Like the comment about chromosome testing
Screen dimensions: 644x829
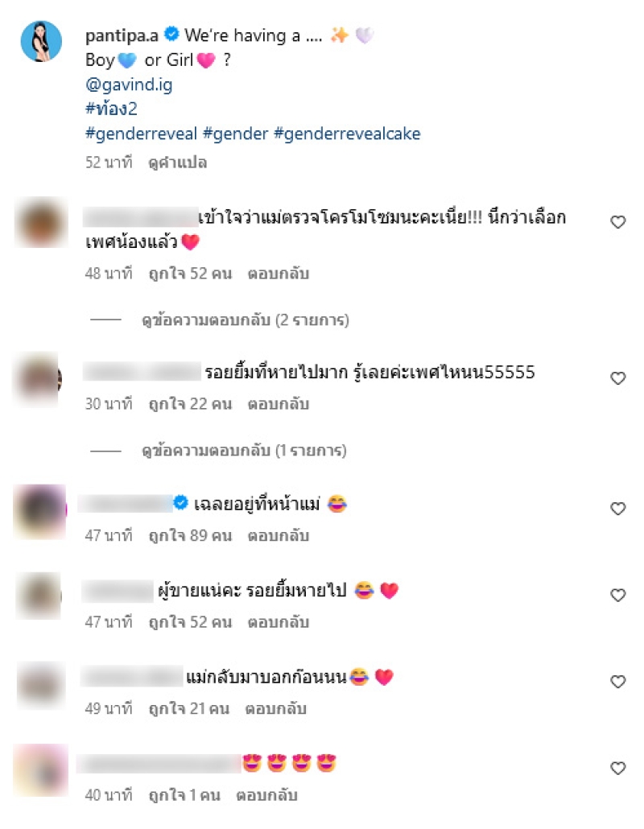tap(617, 222)
